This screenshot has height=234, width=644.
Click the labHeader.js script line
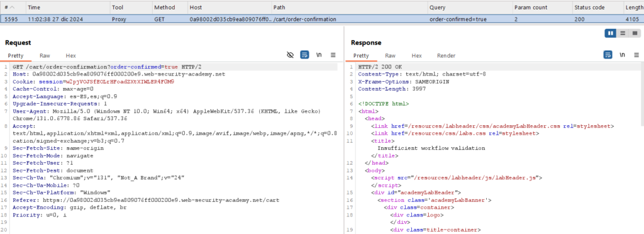coord(457,178)
